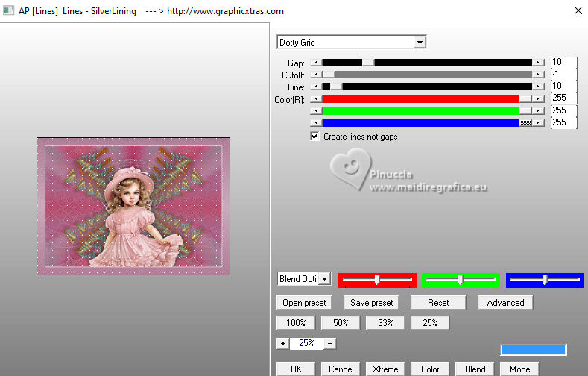The width and height of the screenshot is (588, 376).
Task: Click the Cutoff slider right arrow
Action: point(538,75)
